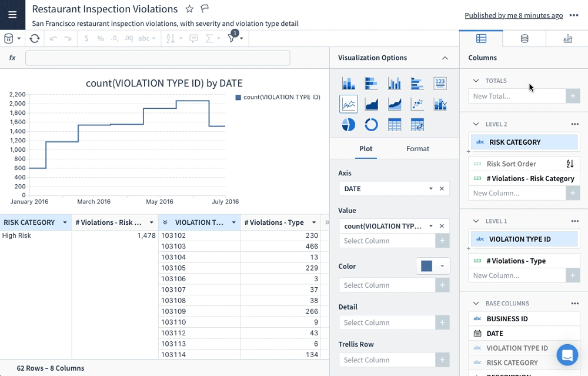Select the stacked area line chart type
This screenshot has width=588, height=376.
pyautogui.click(x=395, y=104)
